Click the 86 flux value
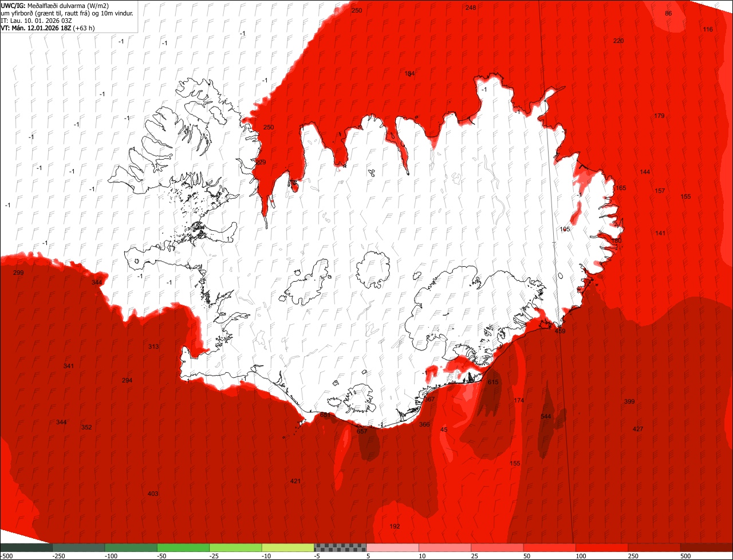The height and width of the screenshot is (560, 733). pyautogui.click(x=668, y=13)
